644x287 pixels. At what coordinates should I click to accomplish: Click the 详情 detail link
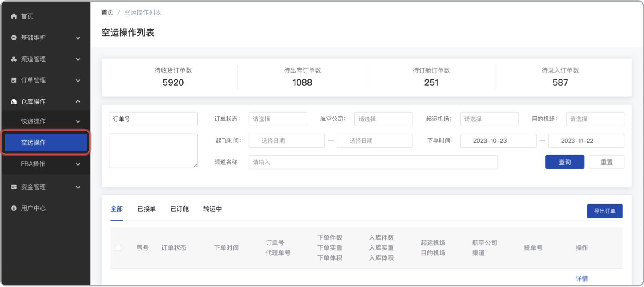point(582,278)
